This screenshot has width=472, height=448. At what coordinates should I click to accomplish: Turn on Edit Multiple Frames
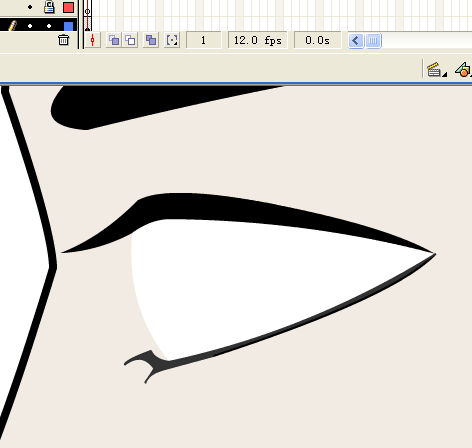(151, 40)
